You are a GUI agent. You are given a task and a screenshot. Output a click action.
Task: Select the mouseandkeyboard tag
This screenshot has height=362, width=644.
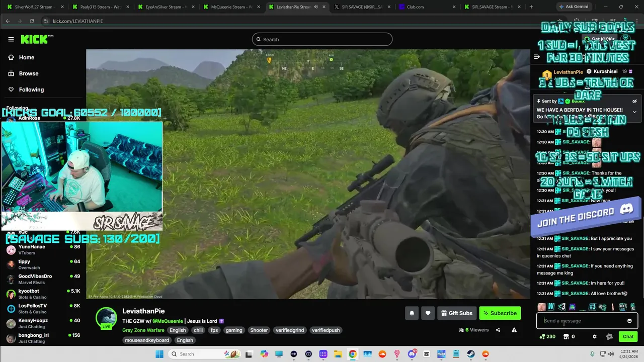(x=147, y=340)
